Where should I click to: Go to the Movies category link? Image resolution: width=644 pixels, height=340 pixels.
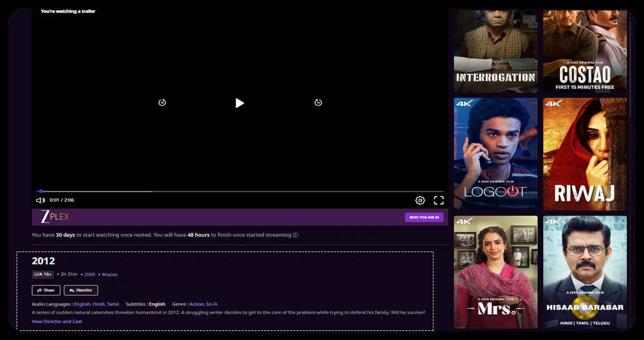tap(109, 275)
